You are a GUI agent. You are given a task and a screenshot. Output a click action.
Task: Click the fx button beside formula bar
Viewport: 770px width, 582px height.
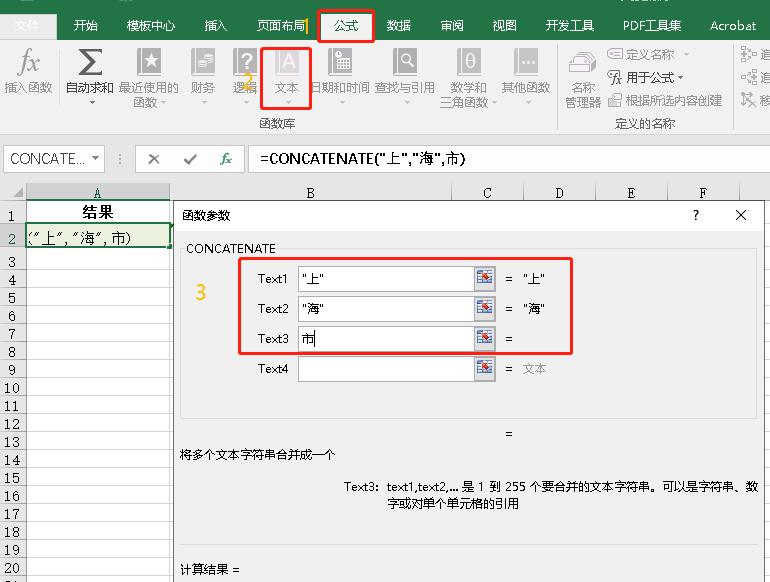pos(226,159)
